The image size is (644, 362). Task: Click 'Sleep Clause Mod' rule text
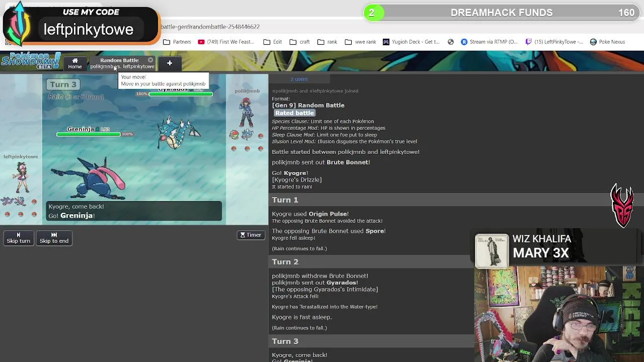(x=324, y=135)
